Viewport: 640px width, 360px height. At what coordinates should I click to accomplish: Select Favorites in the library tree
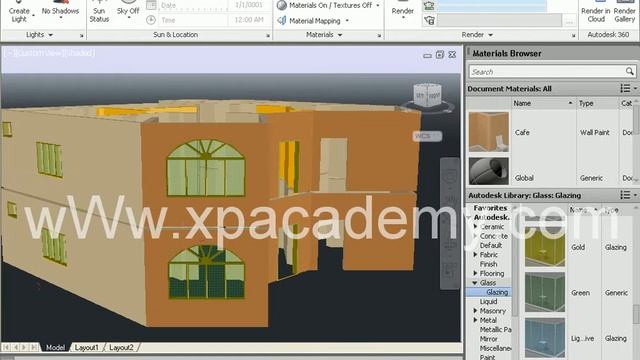pos(490,208)
